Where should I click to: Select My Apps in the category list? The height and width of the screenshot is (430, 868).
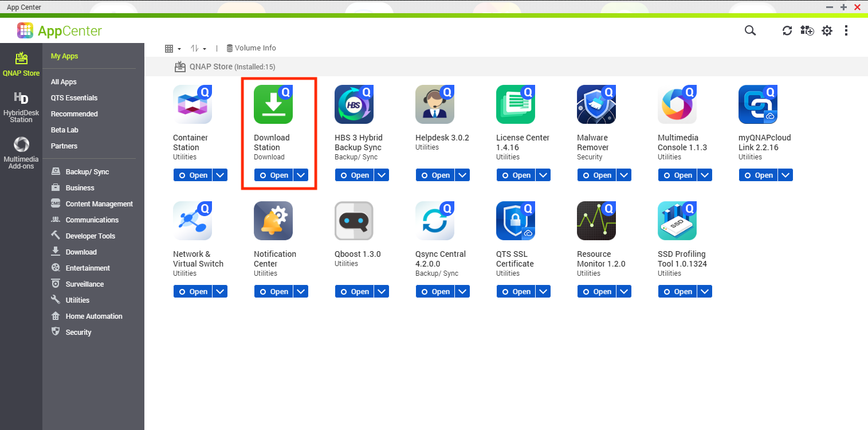click(x=64, y=56)
